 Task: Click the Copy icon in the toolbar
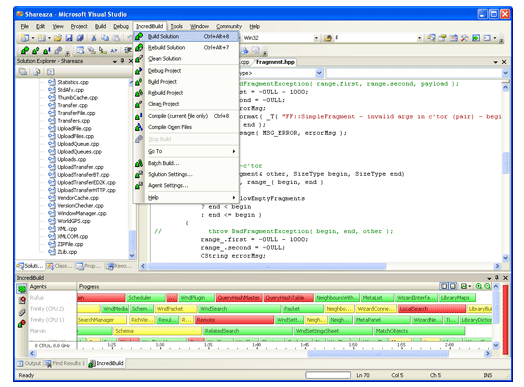(x=105, y=38)
